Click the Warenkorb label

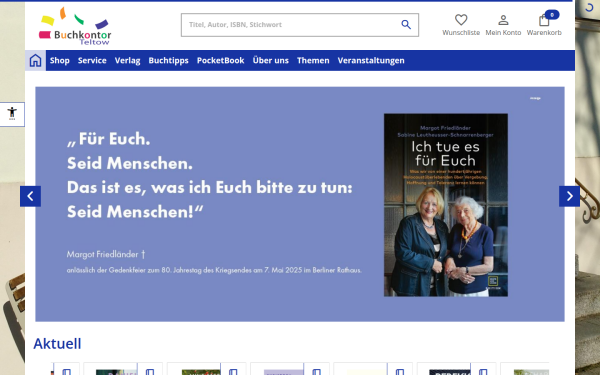pyautogui.click(x=544, y=33)
